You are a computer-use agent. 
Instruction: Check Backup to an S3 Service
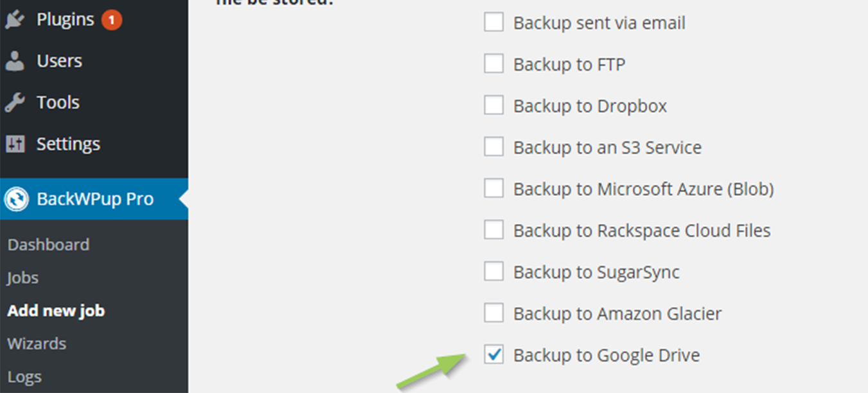pyautogui.click(x=494, y=146)
